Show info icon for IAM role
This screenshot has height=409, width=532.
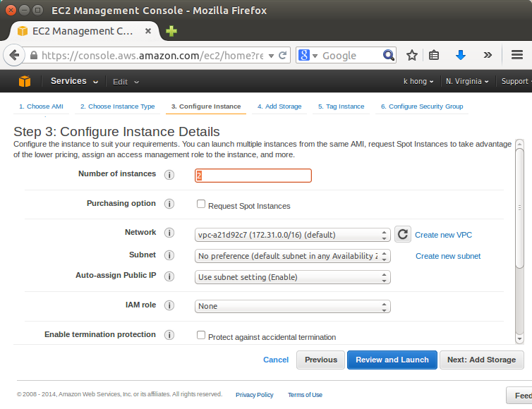coord(169,305)
